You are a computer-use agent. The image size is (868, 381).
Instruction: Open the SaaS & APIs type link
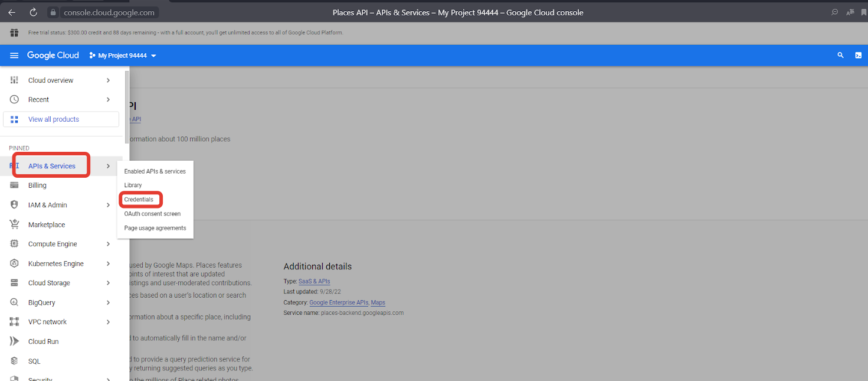pos(315,281)
